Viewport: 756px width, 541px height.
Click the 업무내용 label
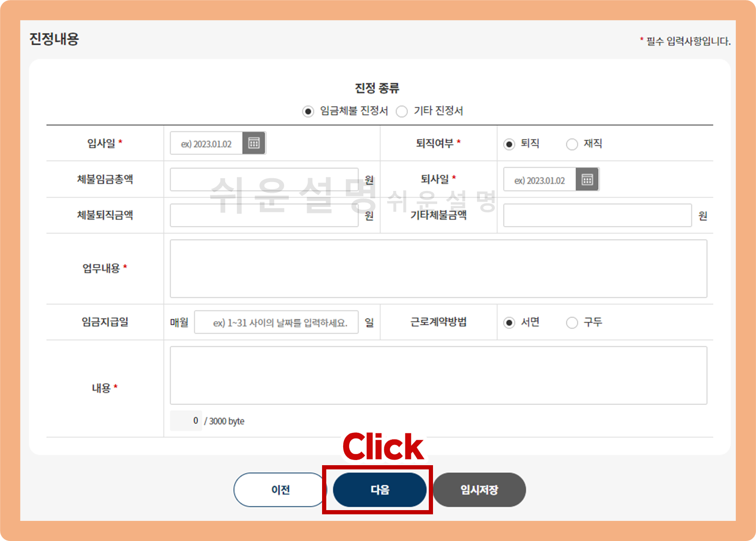[x=101, y=268]
